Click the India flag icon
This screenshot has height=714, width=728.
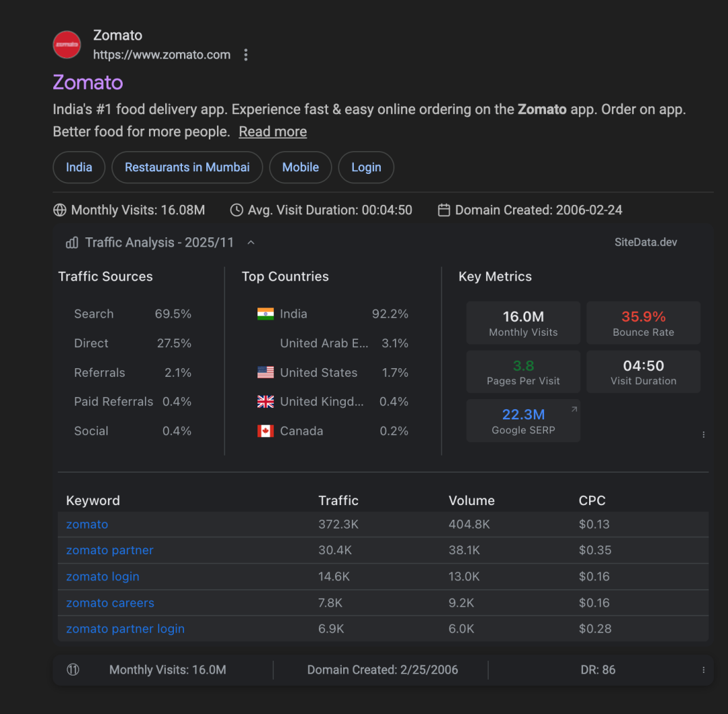(x=265, y=314)
